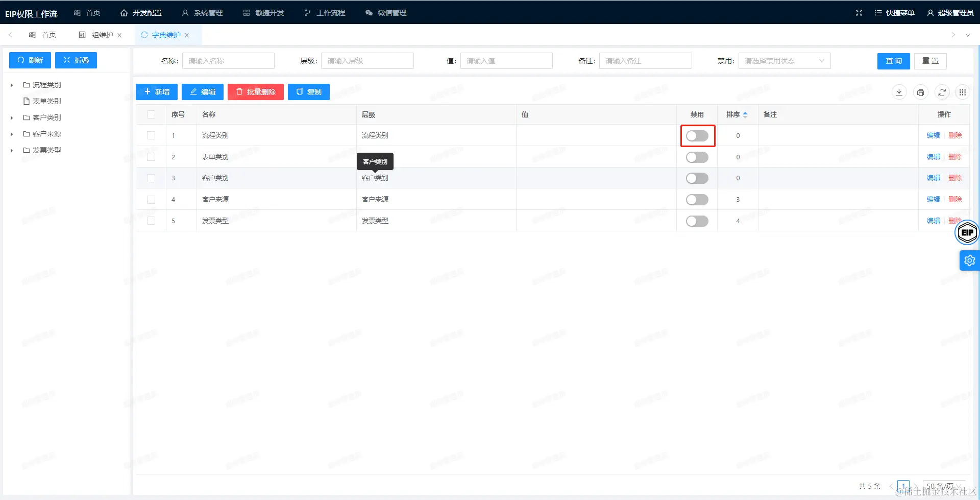Expand the 流程类别 tree node
Screen dimensions: 980x500
12,85
